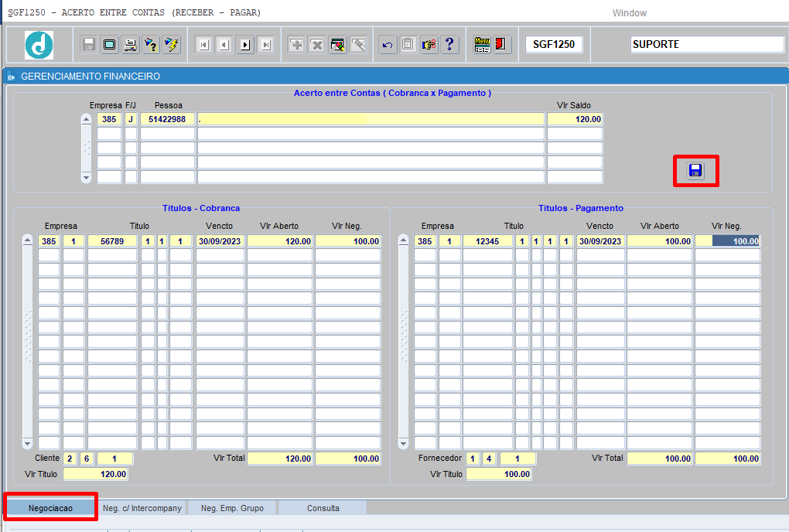The width and height of the screenshot is (789, 532).
Task: Open the Menu toolbar icon
Action: [x=482, y=45]
